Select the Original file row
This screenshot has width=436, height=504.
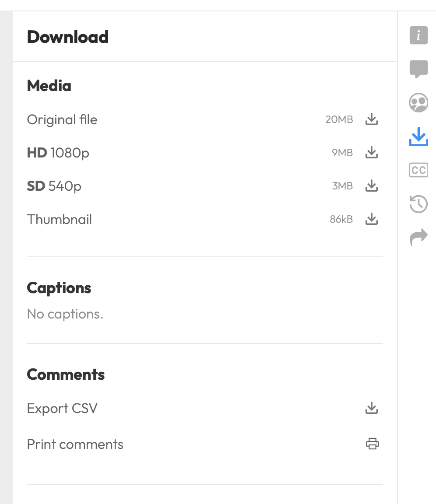(x=62, y=119)
